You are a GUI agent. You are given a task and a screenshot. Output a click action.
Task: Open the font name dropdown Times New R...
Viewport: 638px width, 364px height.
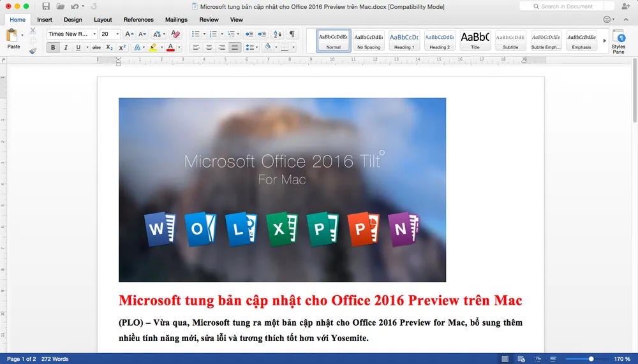(94, 34)
